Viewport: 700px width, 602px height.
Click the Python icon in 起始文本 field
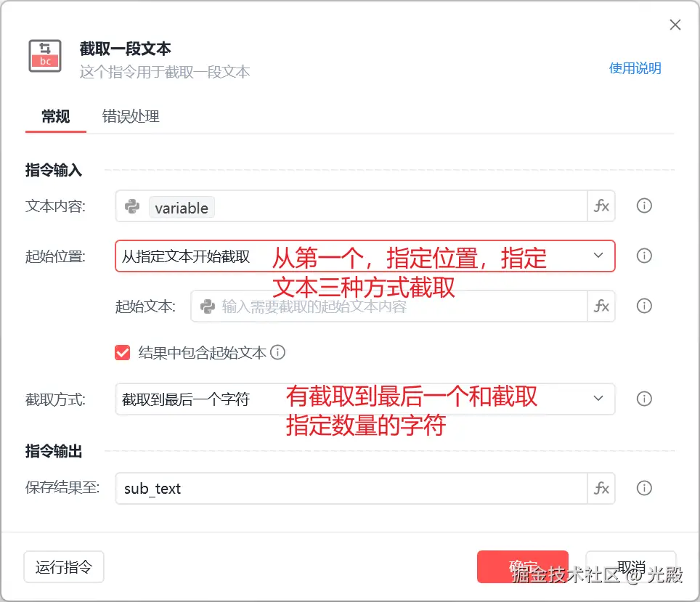pos(208,306)
